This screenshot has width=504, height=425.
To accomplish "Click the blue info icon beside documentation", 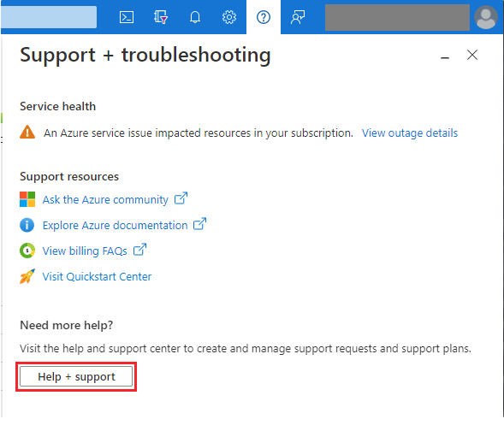I will [27, 225].
